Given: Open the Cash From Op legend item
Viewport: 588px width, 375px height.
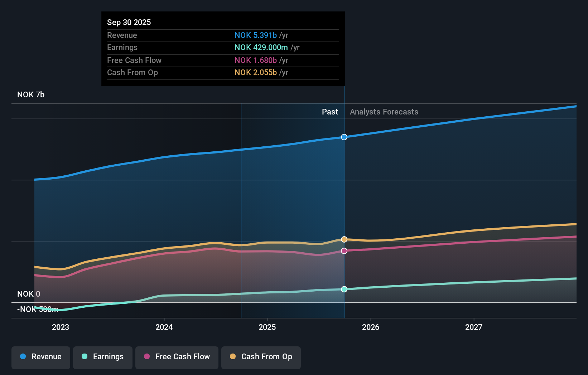Looking at the screenshot, I should 261,357.
